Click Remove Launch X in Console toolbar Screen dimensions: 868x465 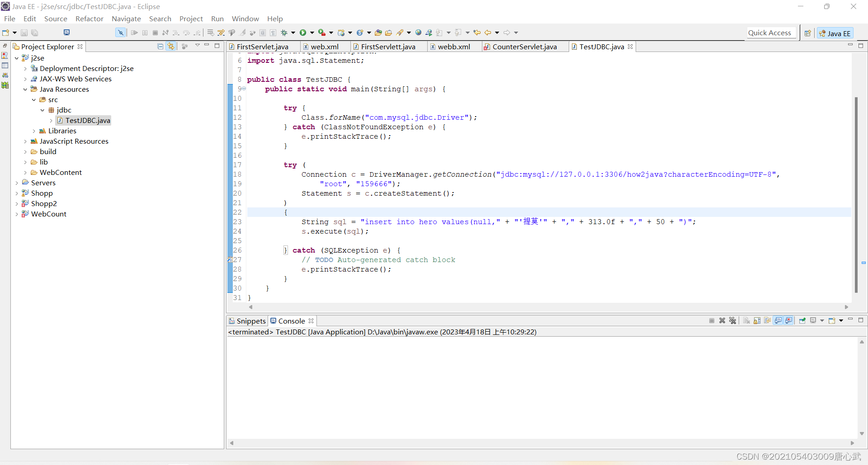722,320
